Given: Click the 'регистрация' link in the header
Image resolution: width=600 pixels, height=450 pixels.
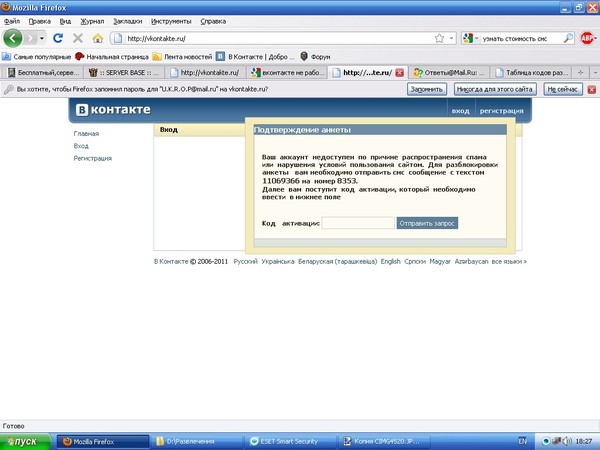Looking at the screenshot, I should (x=501, y=111).
